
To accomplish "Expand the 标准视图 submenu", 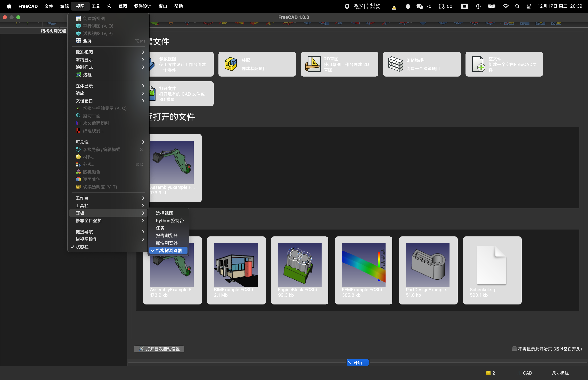I will [x=108, y=52].
